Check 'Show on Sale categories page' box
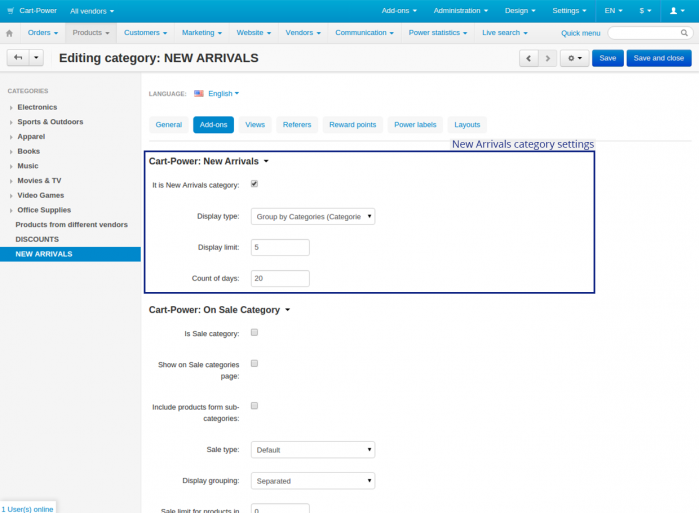Screen dimensions: 700x513 click(254, 363)
